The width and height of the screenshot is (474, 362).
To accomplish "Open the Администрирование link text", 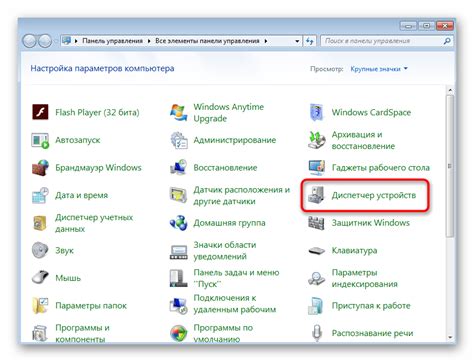I will (235, 140).
